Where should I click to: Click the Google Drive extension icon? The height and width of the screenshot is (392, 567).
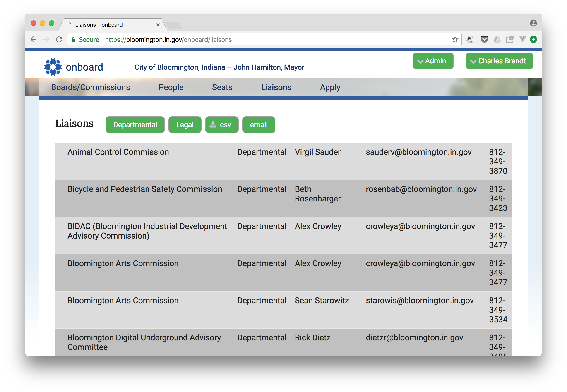497,40
